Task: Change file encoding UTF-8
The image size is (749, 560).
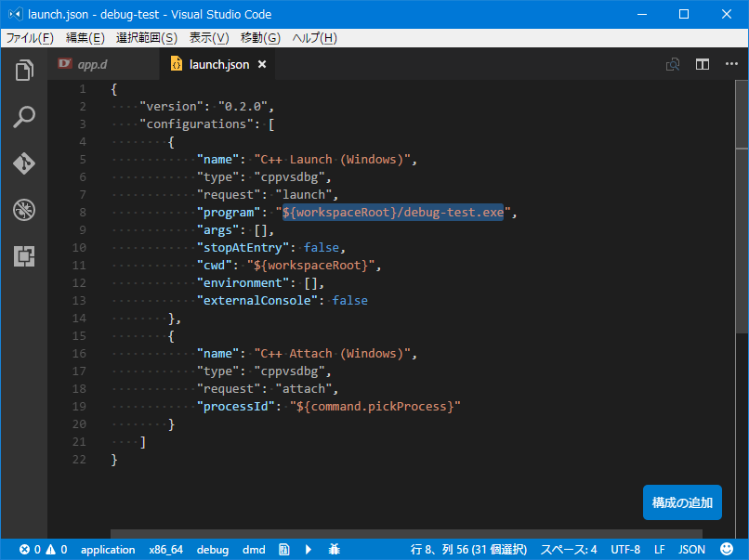Action: click(625, 550)
